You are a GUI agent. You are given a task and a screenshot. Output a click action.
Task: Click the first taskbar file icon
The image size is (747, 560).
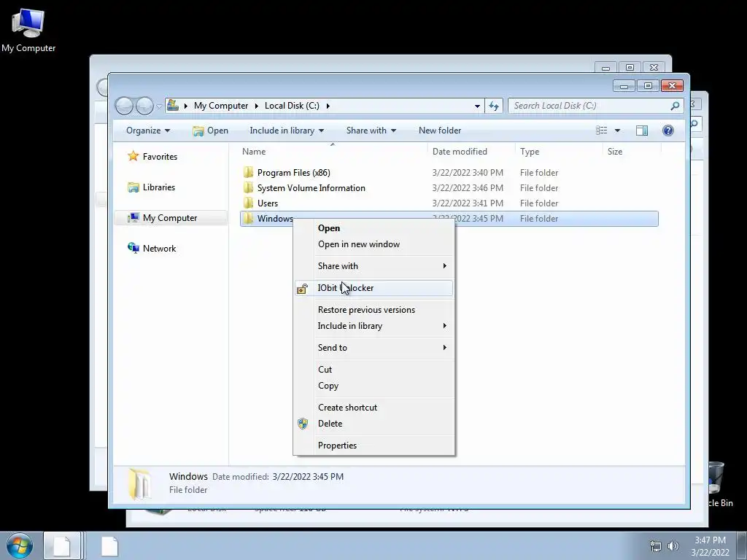(62, 545)
